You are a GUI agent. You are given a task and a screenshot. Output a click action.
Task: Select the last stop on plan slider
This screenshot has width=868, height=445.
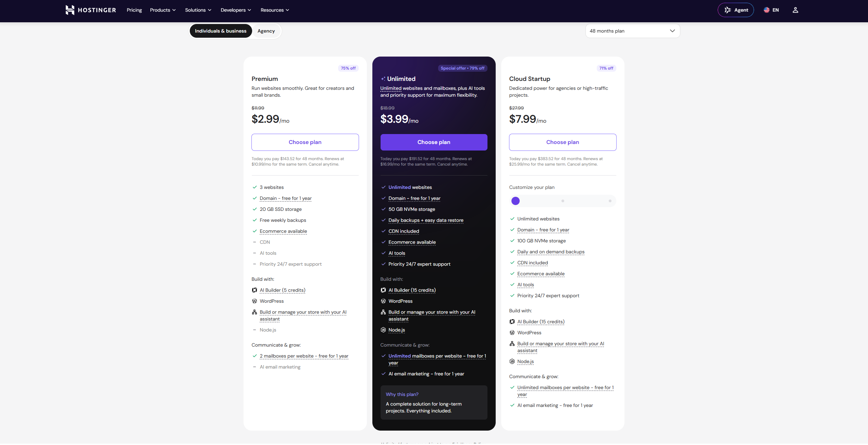click(610, 201)
